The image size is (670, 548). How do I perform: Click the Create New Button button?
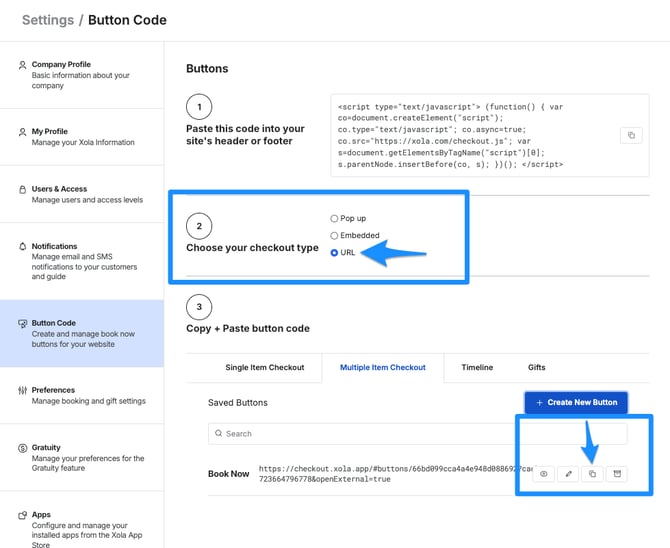pos(576,402)
